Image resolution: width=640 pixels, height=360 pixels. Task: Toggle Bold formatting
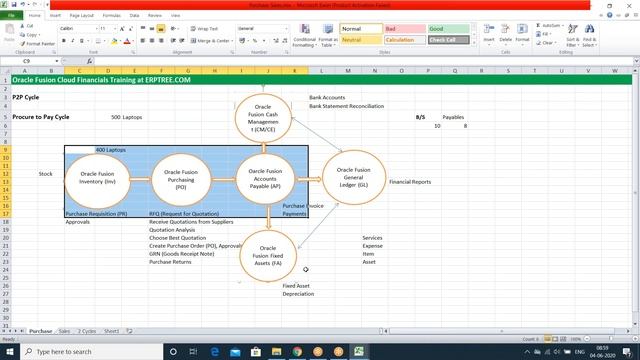click(64, 41)
